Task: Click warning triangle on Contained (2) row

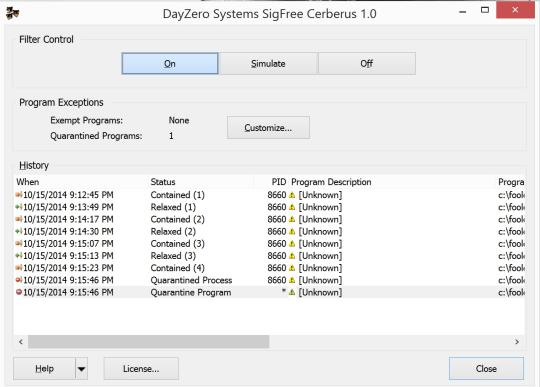Action: pos(292,219)
